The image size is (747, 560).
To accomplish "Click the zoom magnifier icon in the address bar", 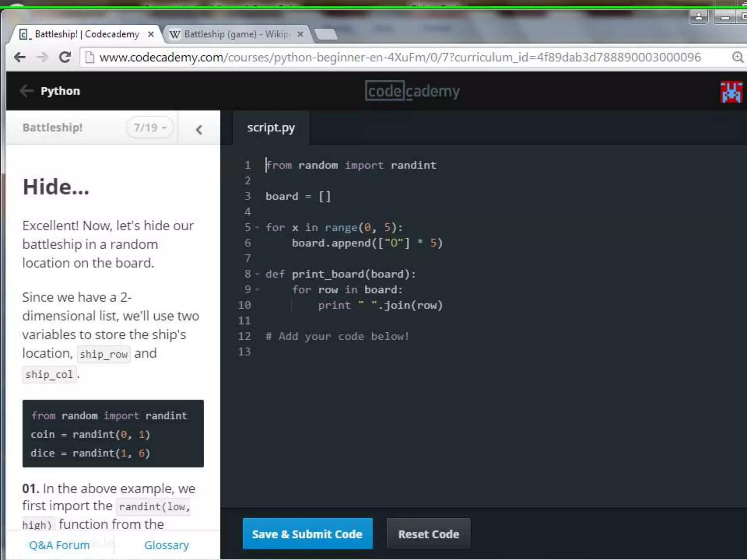I will [737, 57].
